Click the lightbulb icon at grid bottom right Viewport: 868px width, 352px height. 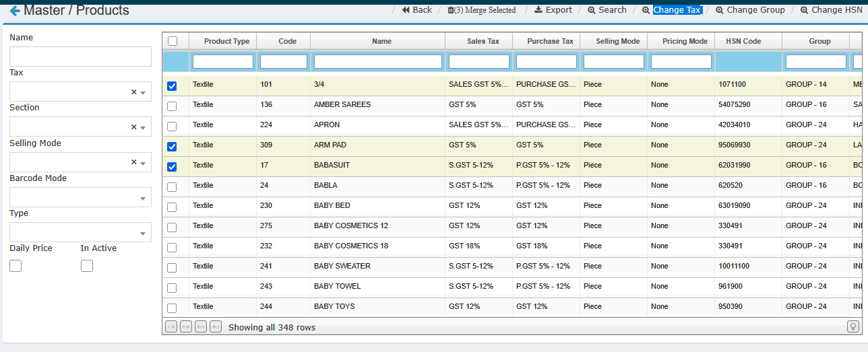click(x=853, y=326)
